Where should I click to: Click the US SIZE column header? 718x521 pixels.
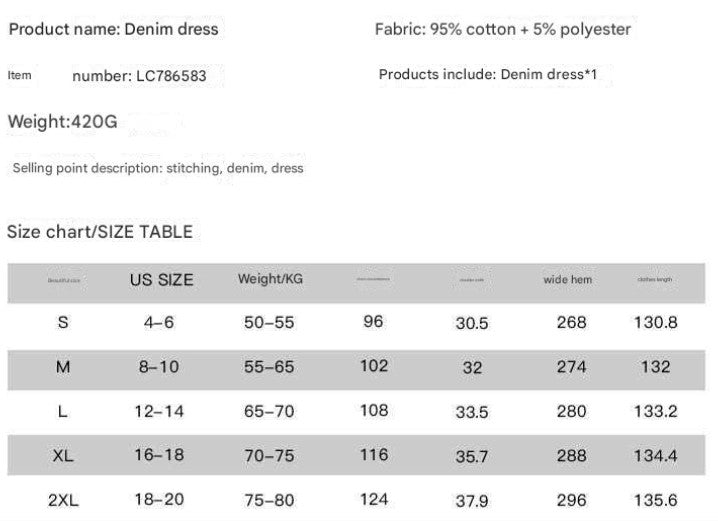point(161,280)
